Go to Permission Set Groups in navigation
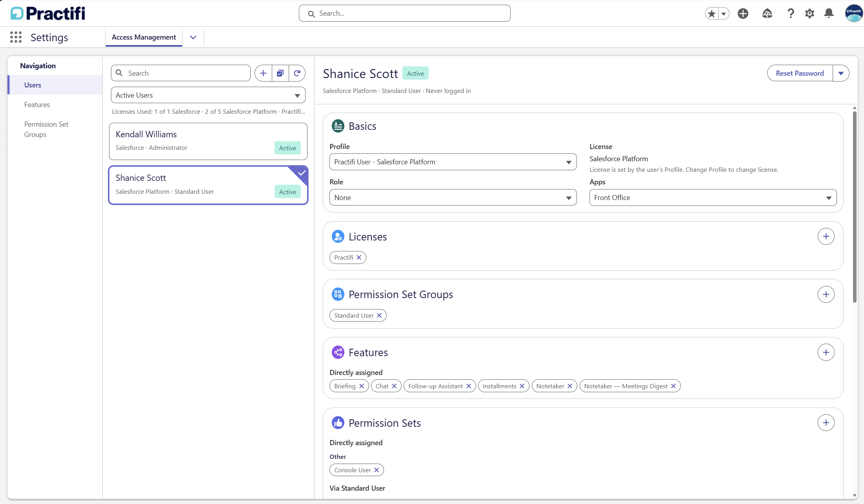The image size is (864, 504). pyautogui.click(x=55, y=129)
